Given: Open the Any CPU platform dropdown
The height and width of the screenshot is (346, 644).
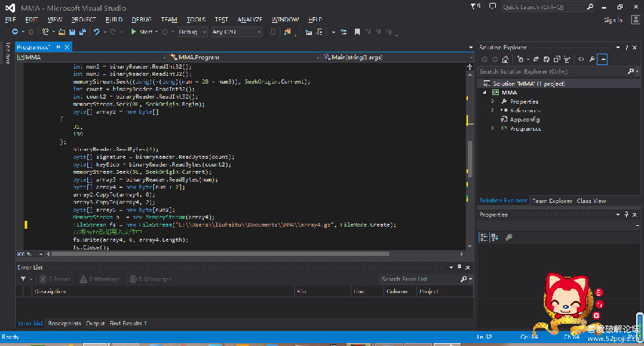Looking at the screenshot, I should pyautogui.click(x=236, y=32).
